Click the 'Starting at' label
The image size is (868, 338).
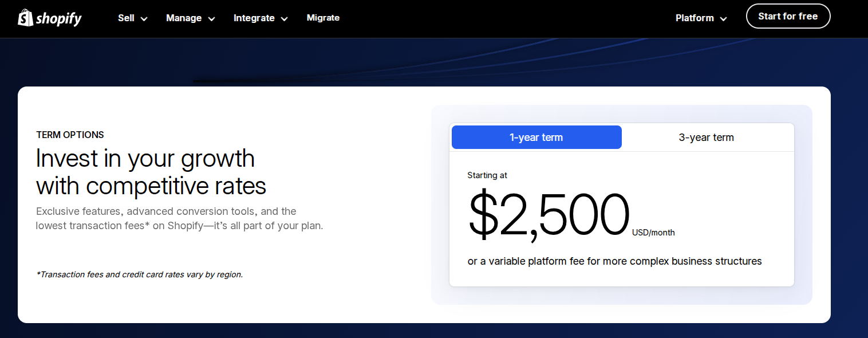pyautogui.click(x=487, y=175)
